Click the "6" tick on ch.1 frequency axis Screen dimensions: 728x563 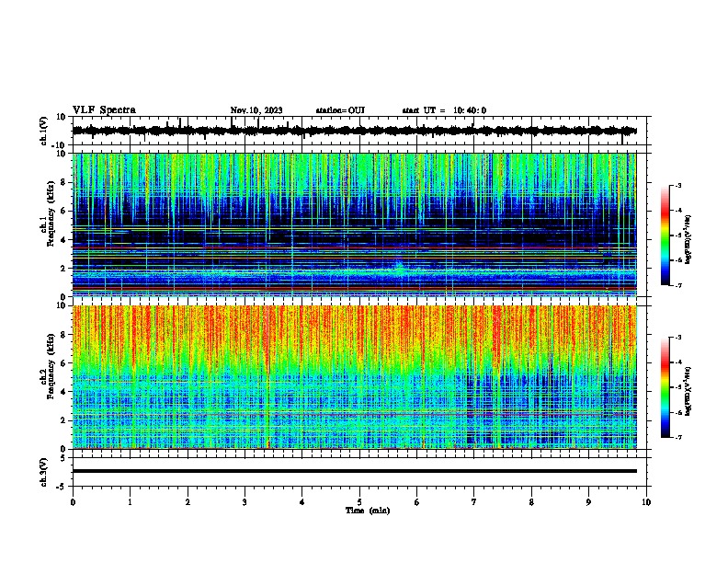(x=63, y=211)
